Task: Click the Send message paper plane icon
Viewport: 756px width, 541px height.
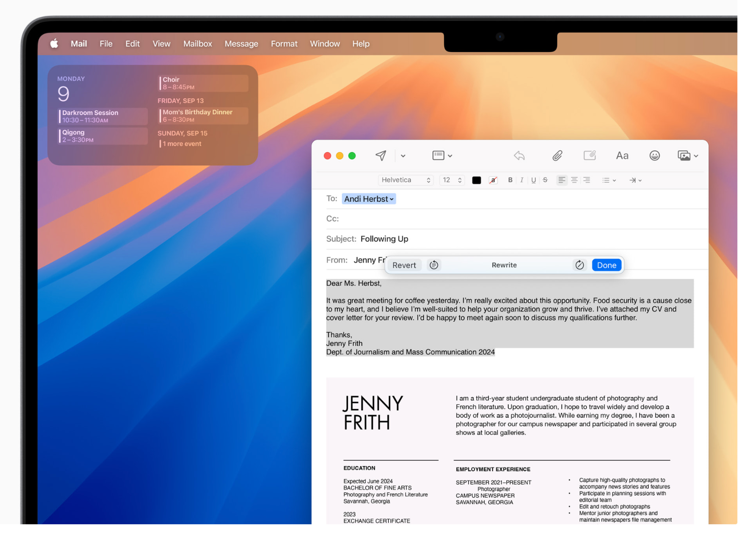Action: 380,156
